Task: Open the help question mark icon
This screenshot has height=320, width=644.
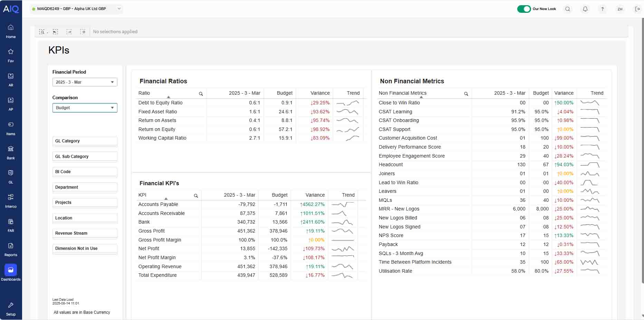Action: click(602, 9)
